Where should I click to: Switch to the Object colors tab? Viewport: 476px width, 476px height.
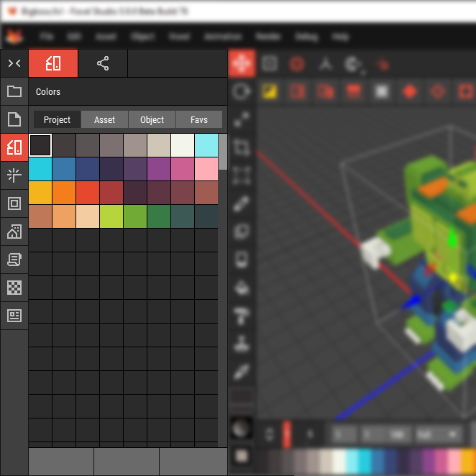(x=152, y=120)
